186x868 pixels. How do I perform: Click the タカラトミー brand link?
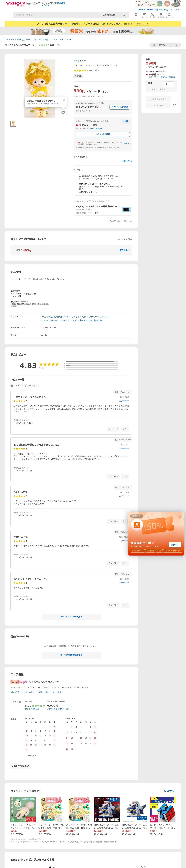point(80,61)
